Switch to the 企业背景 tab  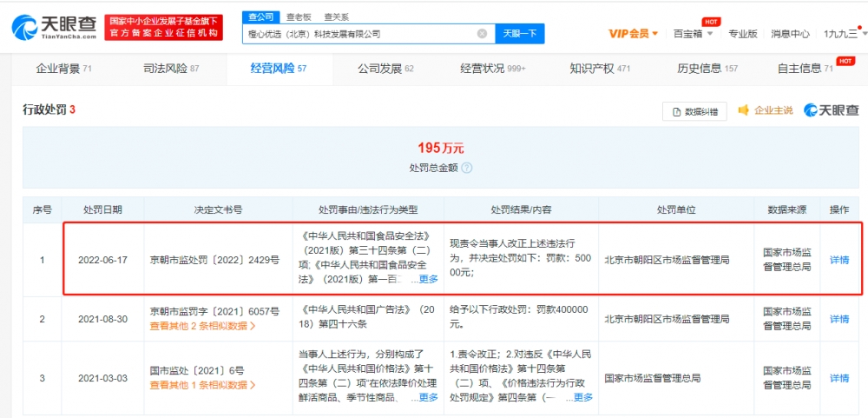(63, 69)
